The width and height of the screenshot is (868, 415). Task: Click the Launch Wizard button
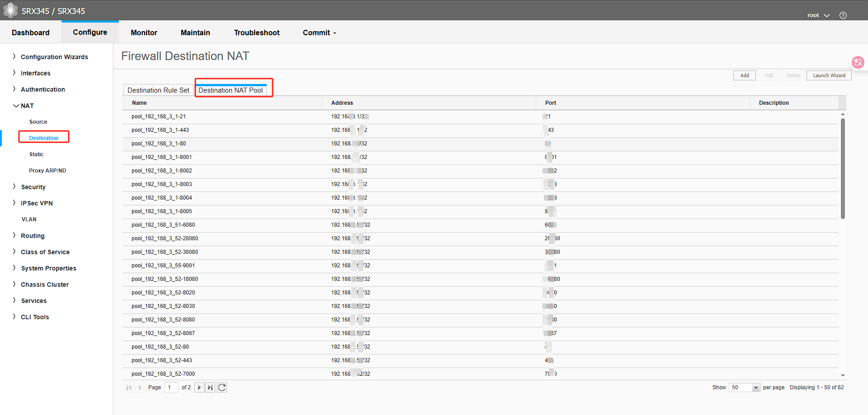point(829,75)
